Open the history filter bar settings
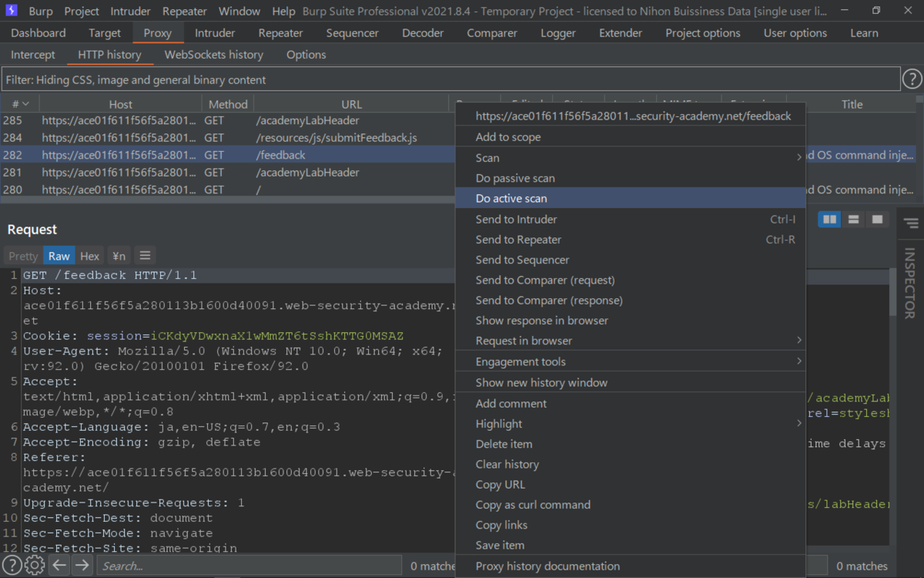The width and height of the screenshot is (924, 578). point(450,79)
